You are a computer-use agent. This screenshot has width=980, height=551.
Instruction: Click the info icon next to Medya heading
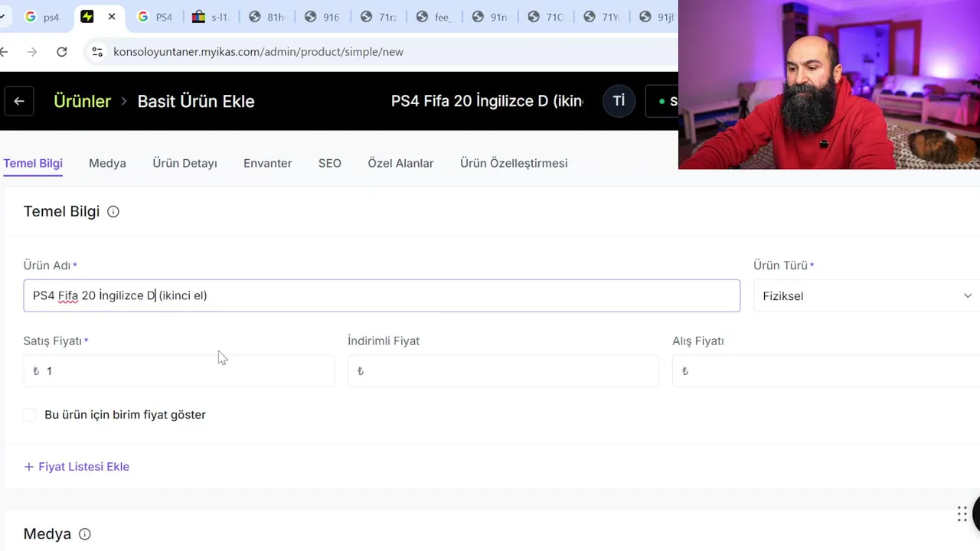[85, 534]
